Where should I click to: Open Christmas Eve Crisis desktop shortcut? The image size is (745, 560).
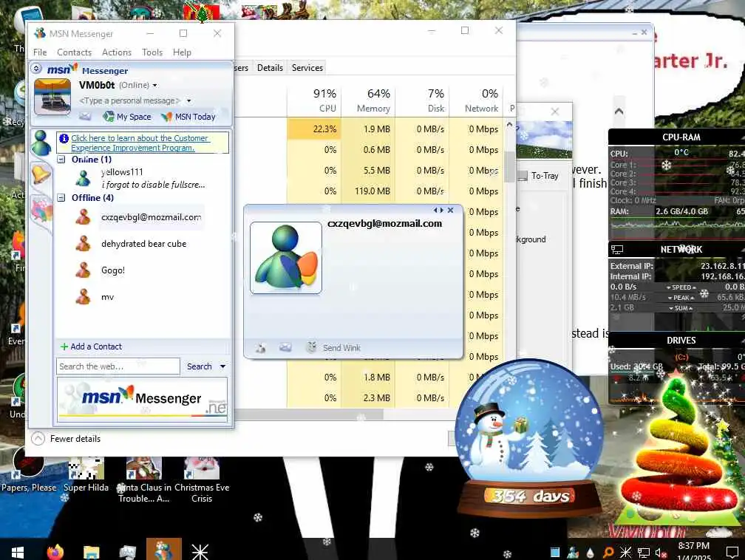click(x=202, y=479)
